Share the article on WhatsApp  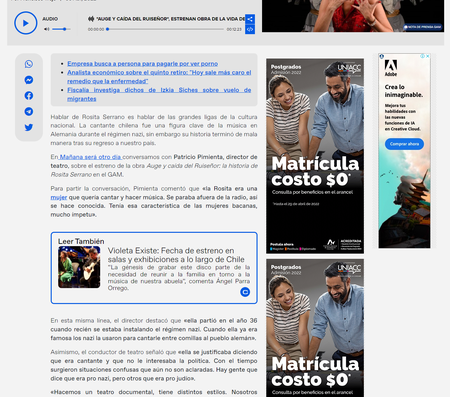tap(29, 64)
